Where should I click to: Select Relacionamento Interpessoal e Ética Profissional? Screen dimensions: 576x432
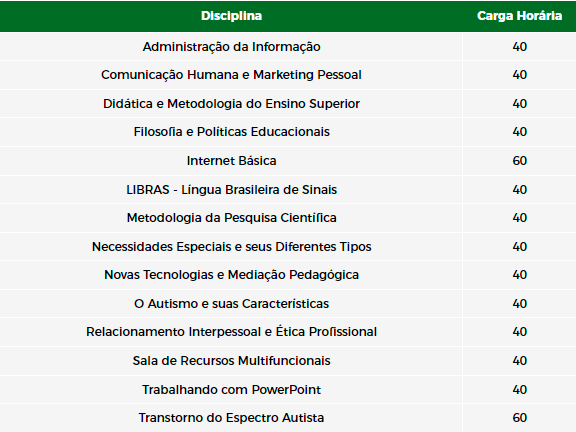point(231,332)
